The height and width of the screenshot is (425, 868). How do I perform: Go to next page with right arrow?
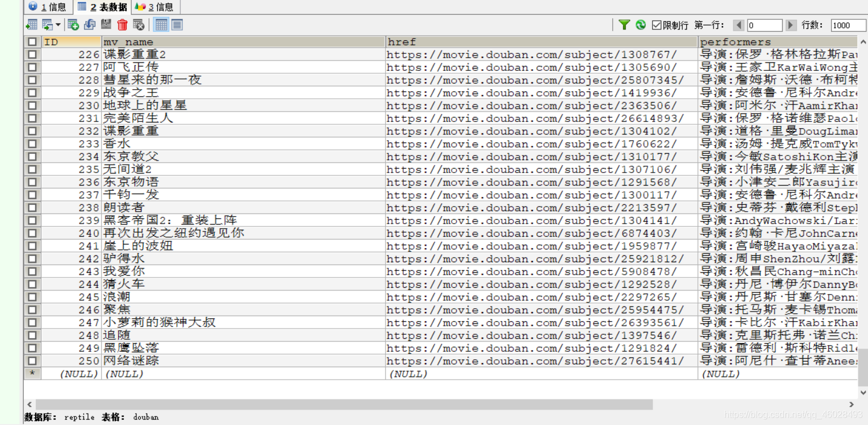pyautogui.click(x=791, y=25)
